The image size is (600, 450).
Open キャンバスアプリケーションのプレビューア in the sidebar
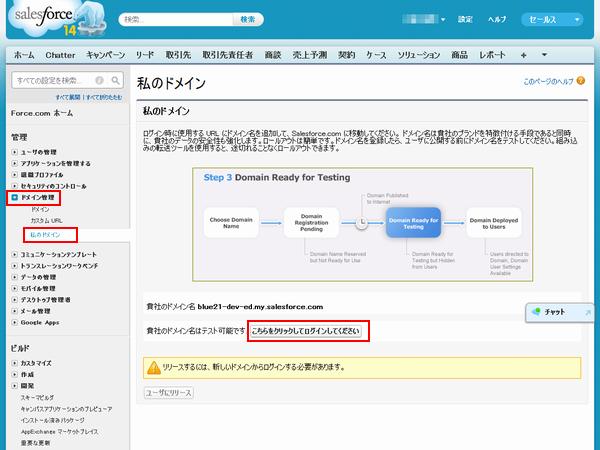click(x=67, y=409)
